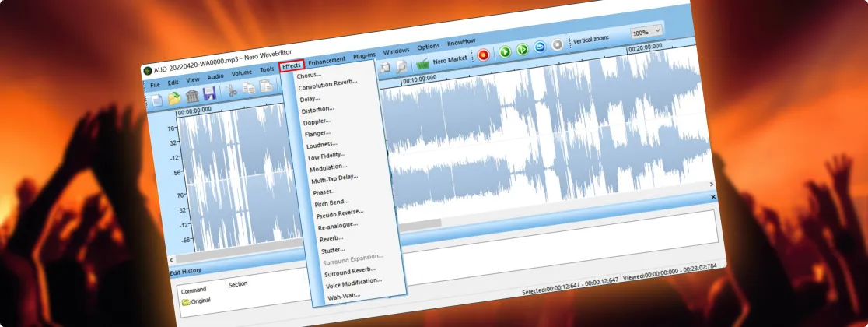Select Pseudo Reverse... effect
868x327 pixels.
click(340, 214)
